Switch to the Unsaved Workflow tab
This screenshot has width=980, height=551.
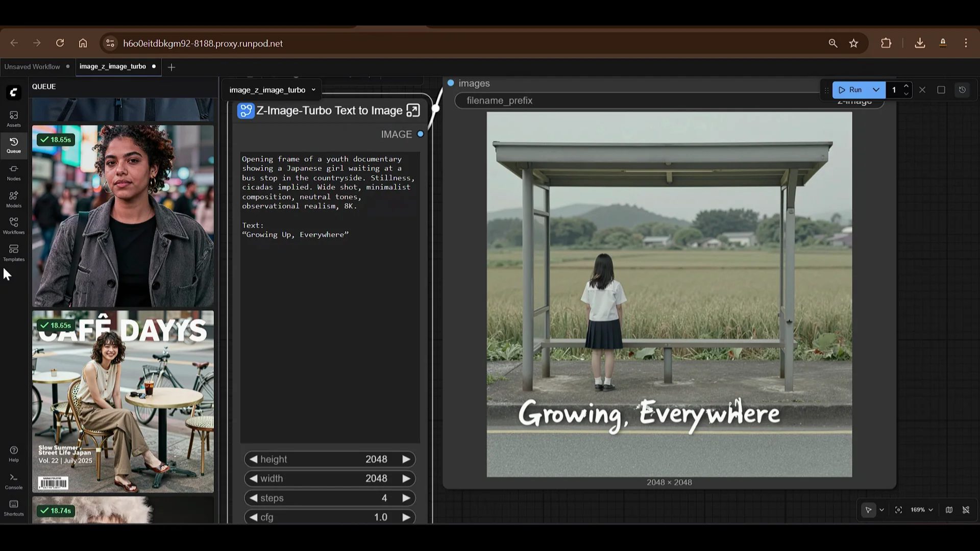[33, 67]
